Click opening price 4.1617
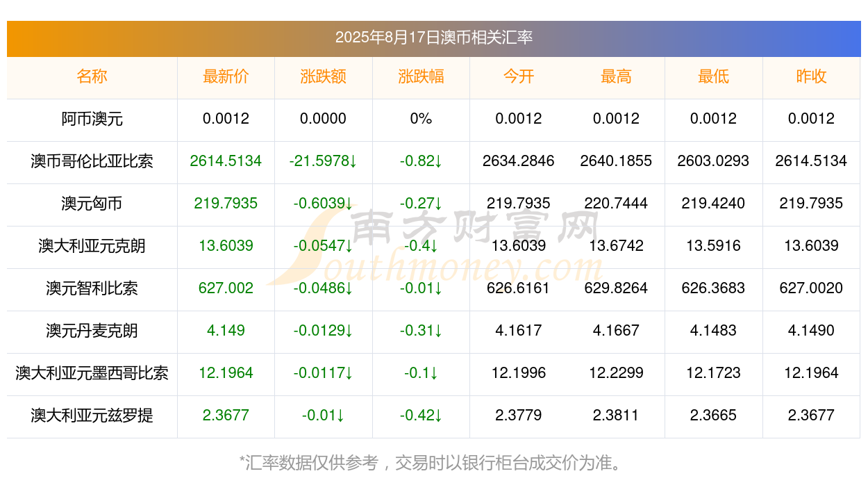 [x=519, y=331]
